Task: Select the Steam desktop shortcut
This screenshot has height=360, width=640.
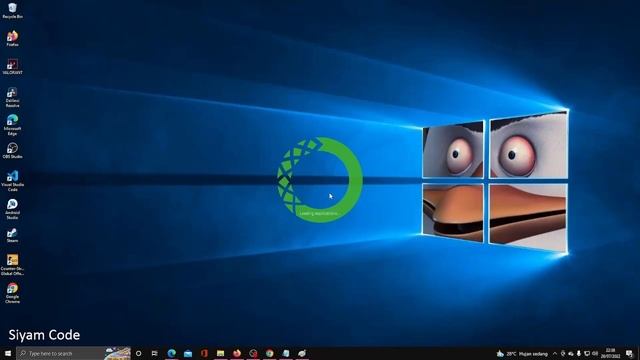Action: [x=12, y=235]
